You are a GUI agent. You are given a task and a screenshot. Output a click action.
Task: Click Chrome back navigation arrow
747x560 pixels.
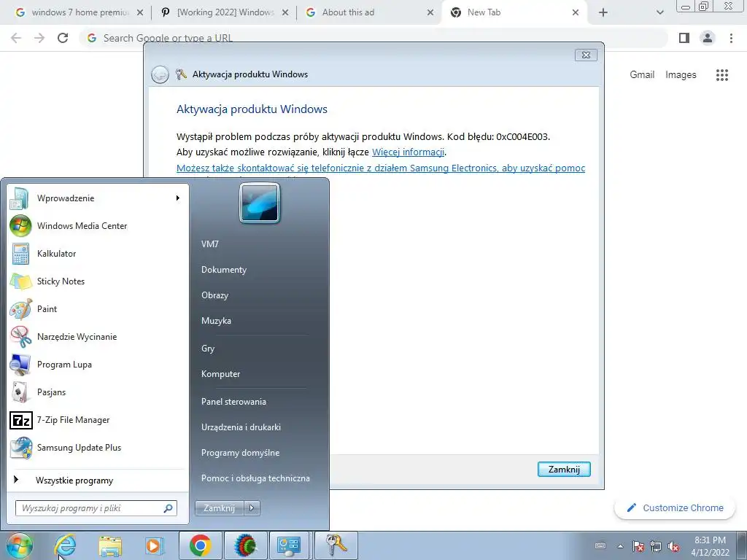coord(16,38)
